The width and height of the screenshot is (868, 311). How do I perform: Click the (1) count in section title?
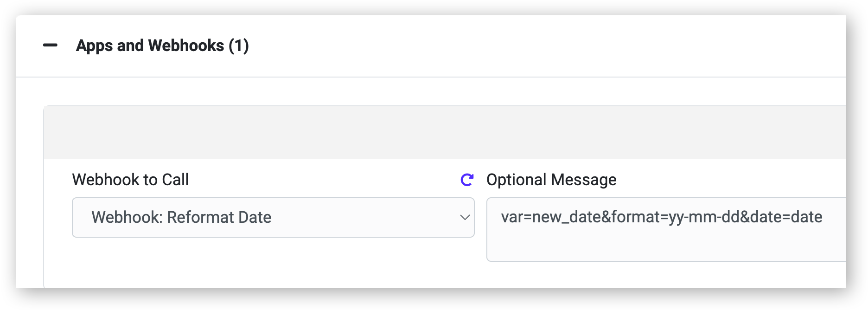[x=239, y=45]
